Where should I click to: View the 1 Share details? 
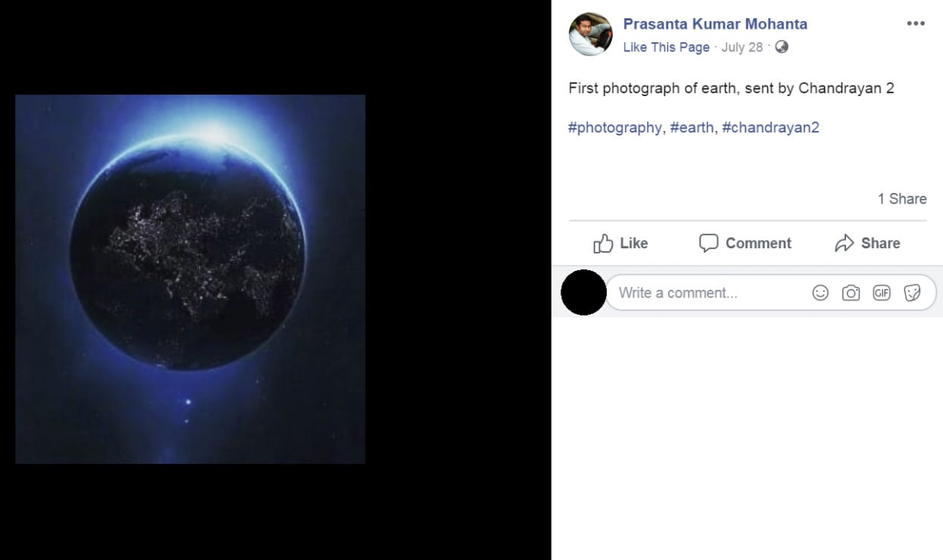click(x=901, y=199)
